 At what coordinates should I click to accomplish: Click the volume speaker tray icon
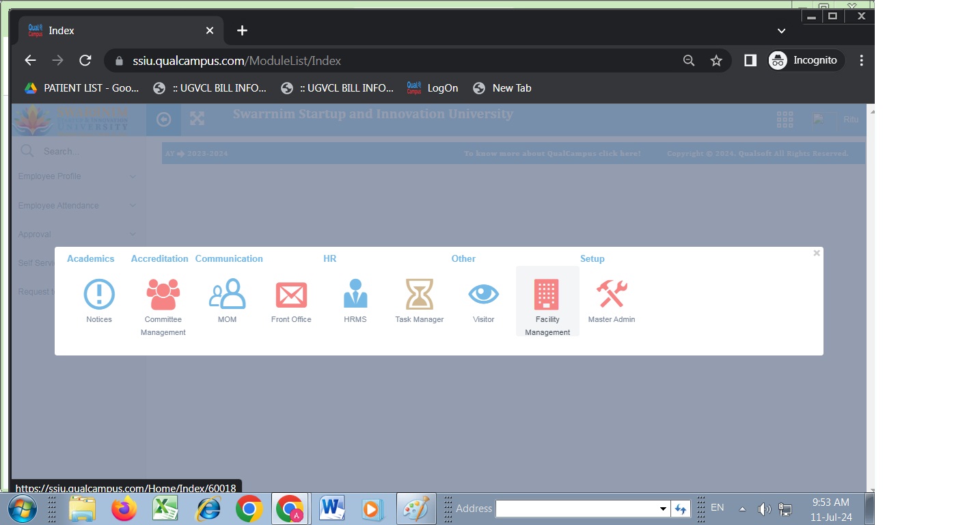tap(764, 509)
